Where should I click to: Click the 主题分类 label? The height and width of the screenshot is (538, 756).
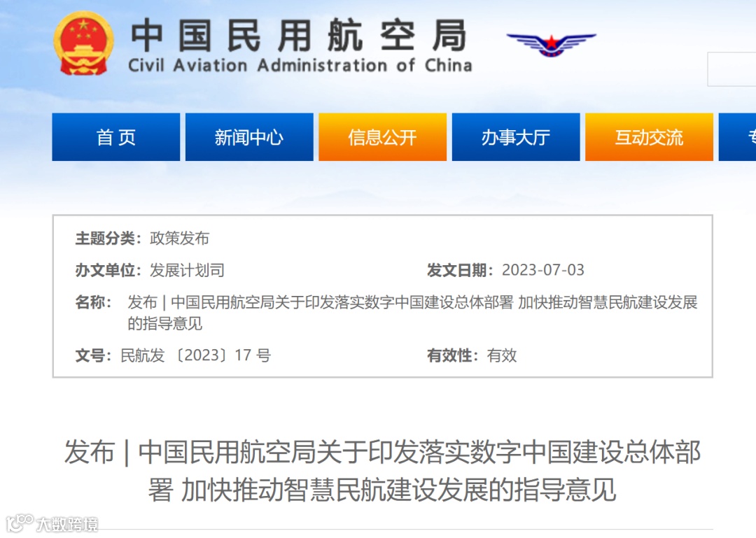point(108,238)
